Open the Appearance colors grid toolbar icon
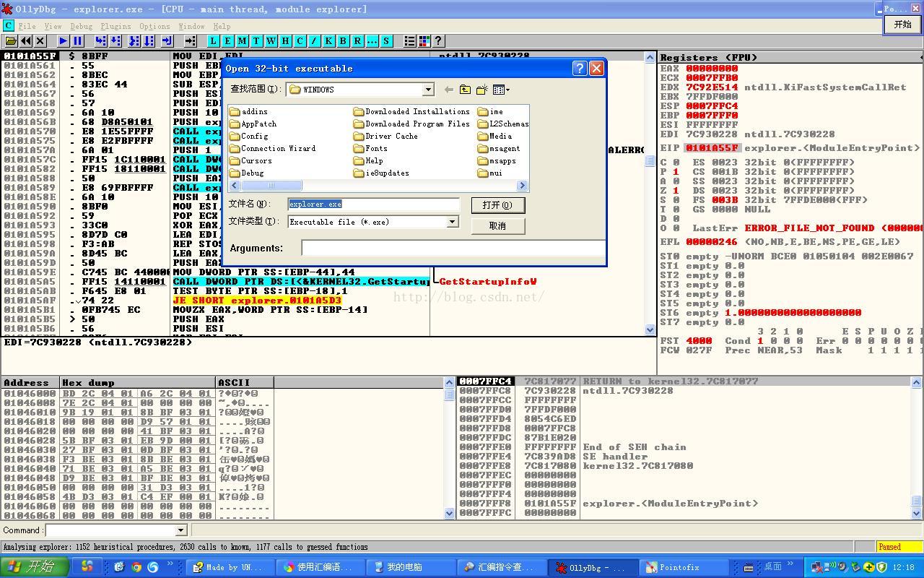This screenshot has width=924, height=578. click(x=424, y=41)
